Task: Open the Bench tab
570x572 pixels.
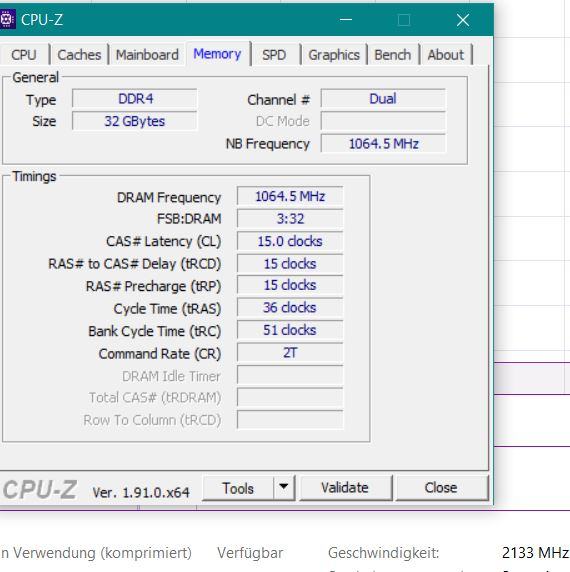Action: tap(393, 55)
